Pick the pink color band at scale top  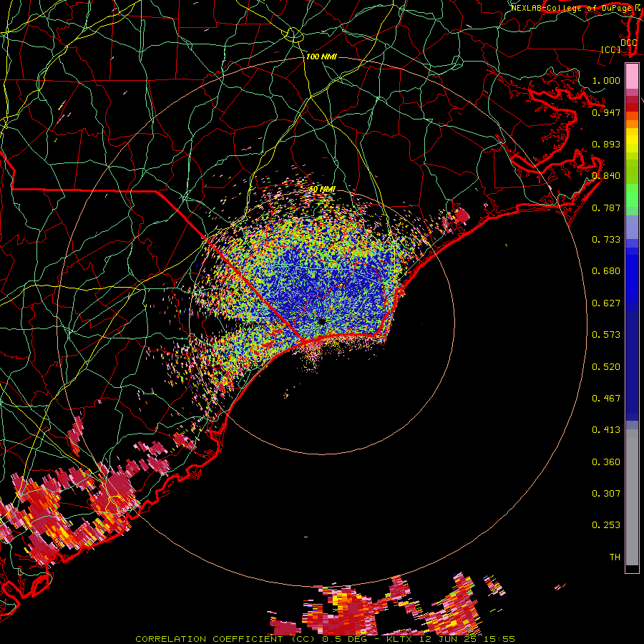click(632, 77)
